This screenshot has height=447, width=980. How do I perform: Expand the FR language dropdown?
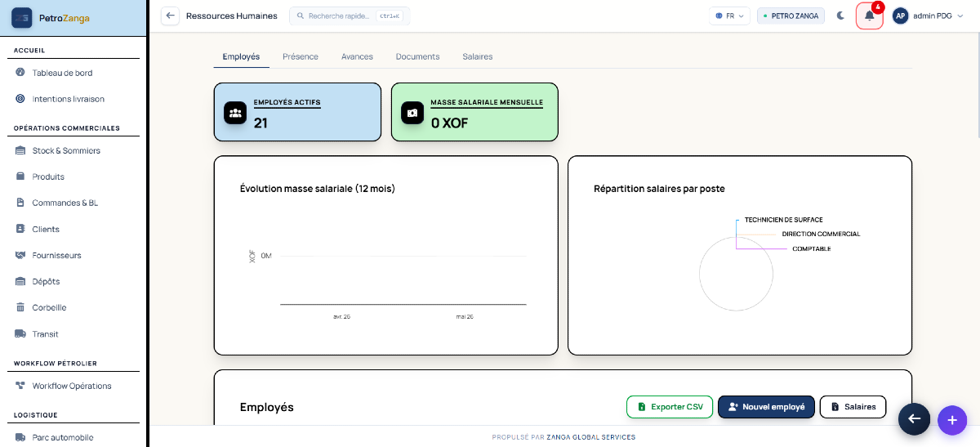[x=729, y=16]
